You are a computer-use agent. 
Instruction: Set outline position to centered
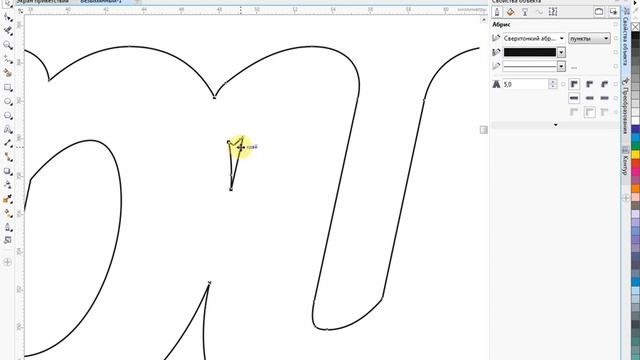point(589,112)
